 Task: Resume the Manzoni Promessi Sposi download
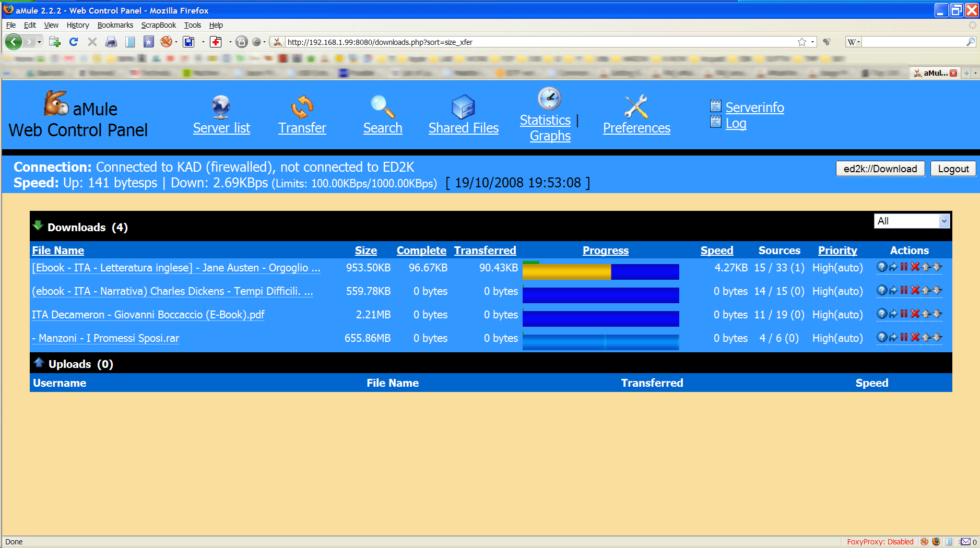pos(893,337)
